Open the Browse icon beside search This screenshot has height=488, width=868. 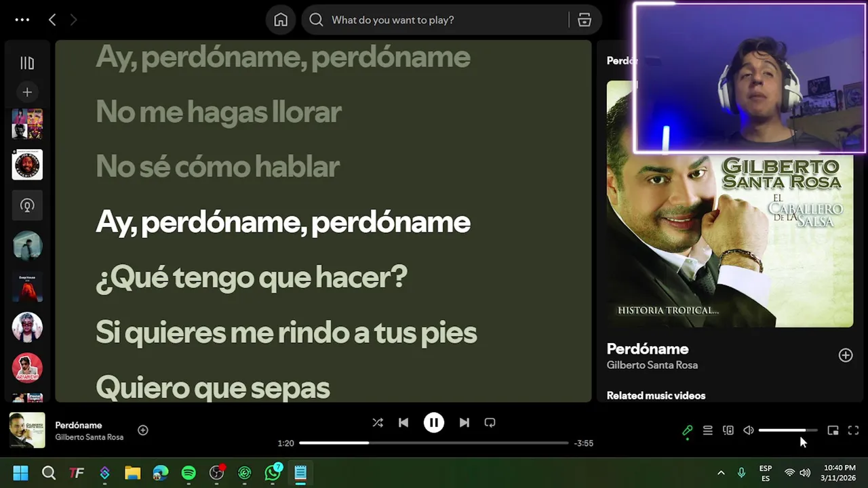click(585, 20)
